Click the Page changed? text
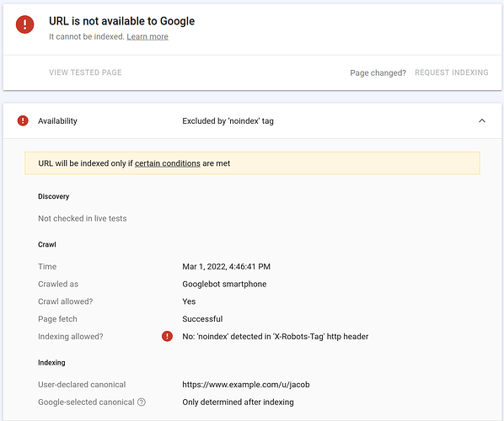This screenshot has width=504, height=421. pos(378,73)
